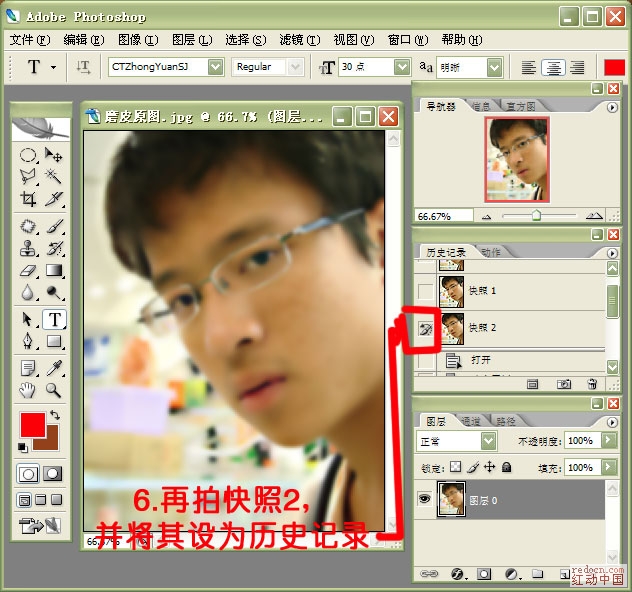Toggle lock transparent pixels checkbox
The image size is (632, 592).
[x=455, y=467]
